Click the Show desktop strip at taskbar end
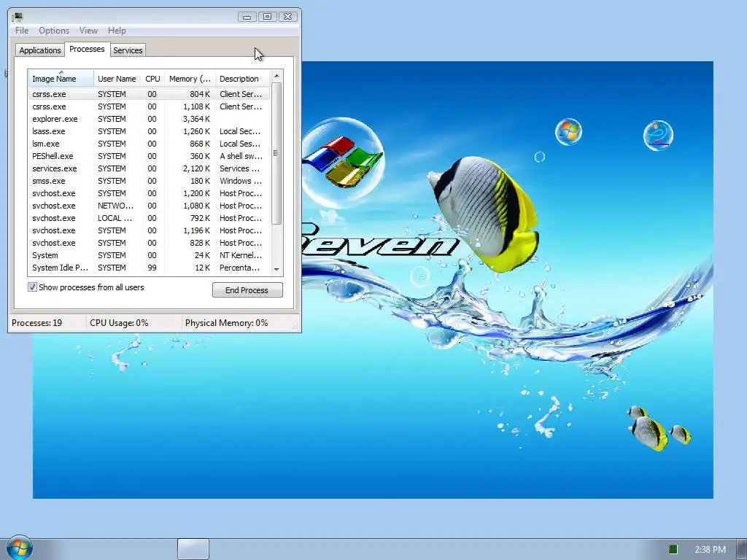747x560 pixels. coord(741,549)
